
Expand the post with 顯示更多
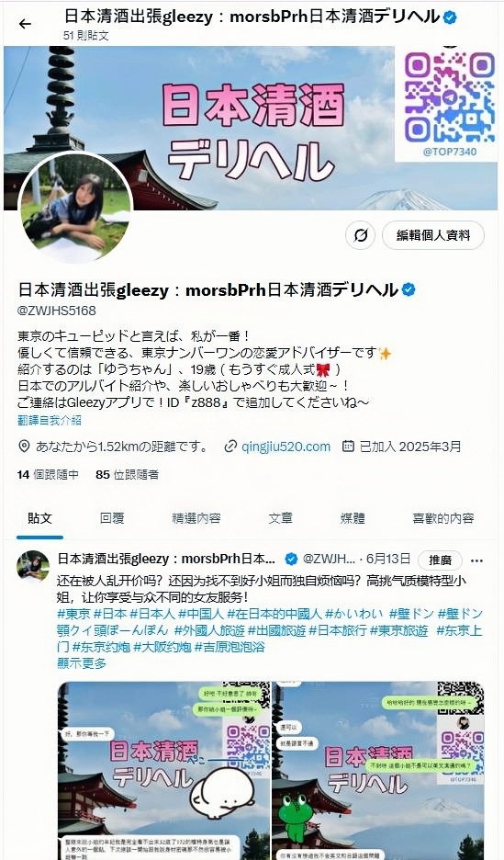coord(82,662)
